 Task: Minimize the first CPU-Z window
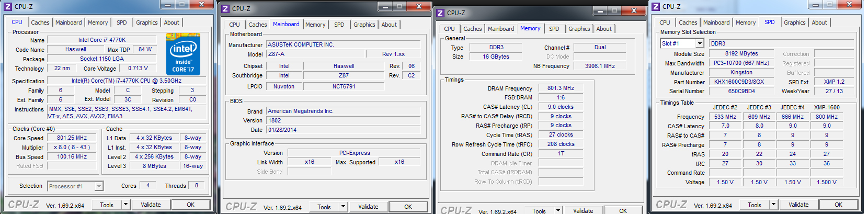coord(167,4)
